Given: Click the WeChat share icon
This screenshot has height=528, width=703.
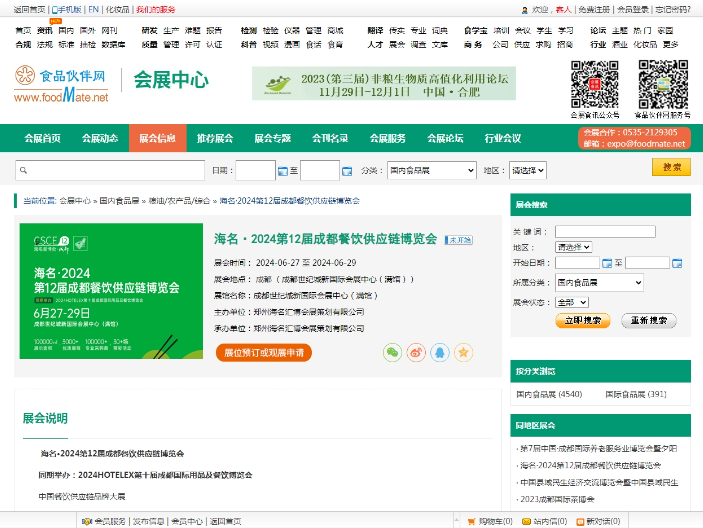Looking at the screenshot, I should click(392, 352).
